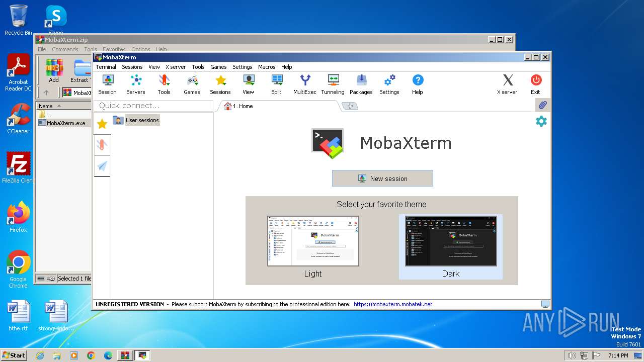Click the new tab plus button
Image resolution: width=644 pixels, height=362 pixels.
click(x=350, y=106)
